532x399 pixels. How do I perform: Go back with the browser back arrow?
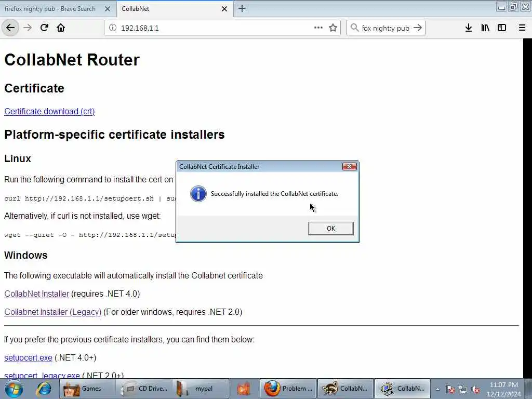(10, 28)
